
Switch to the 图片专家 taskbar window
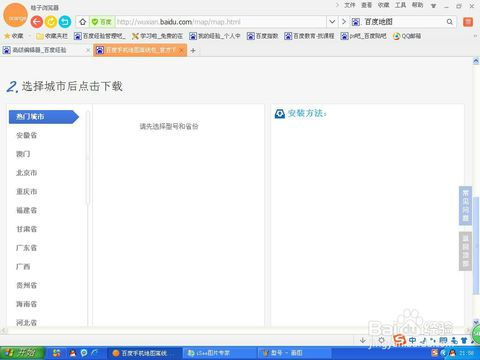(x=219, y=353)
